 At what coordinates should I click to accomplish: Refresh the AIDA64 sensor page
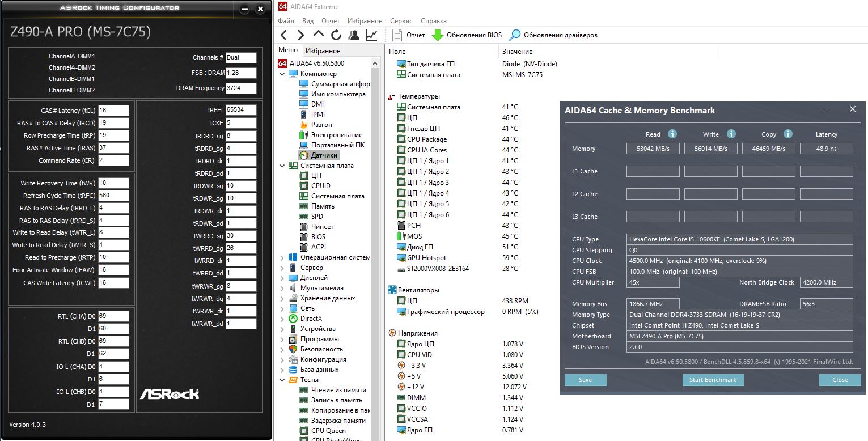pos(336,35)
